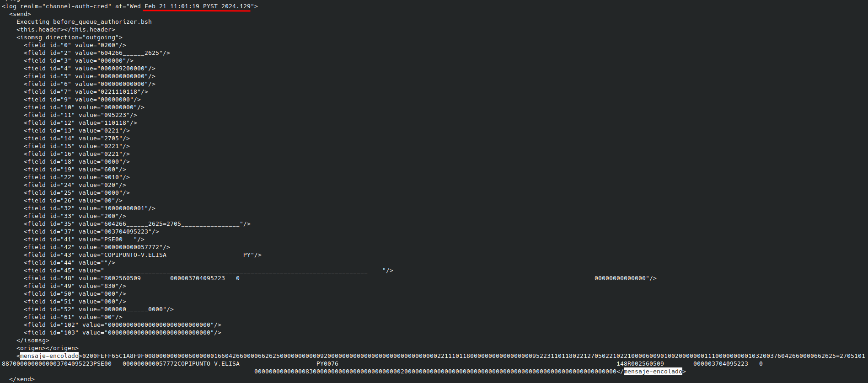The width and height of the screenshot is (868, 383).
Task: Click PY0076 in the encoded message
Action: 327,364
